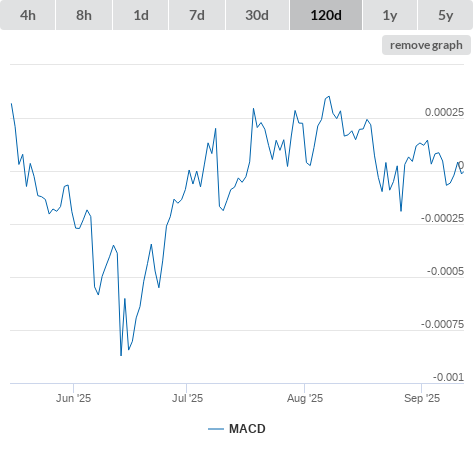This screenshot has width=474, height=455.
Task: Show the 5y time range
Action: coord(446,15)
